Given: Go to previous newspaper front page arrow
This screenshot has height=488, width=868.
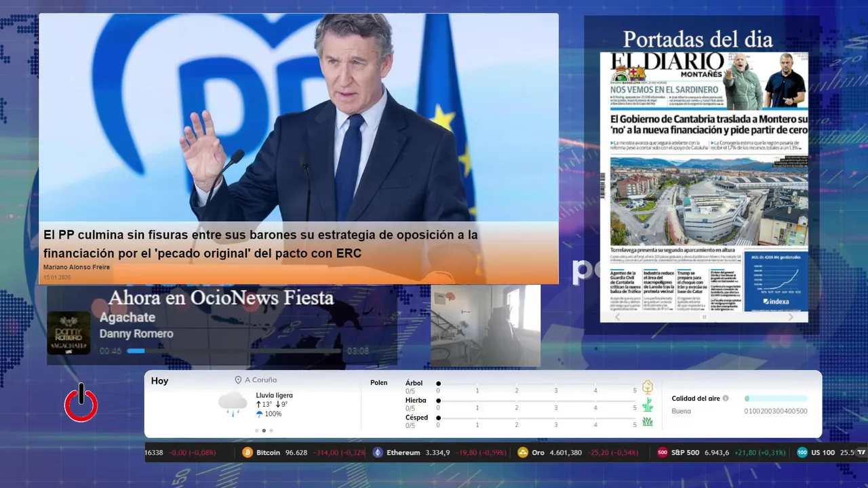Looking at the screenshot, I should coord(617,317).
